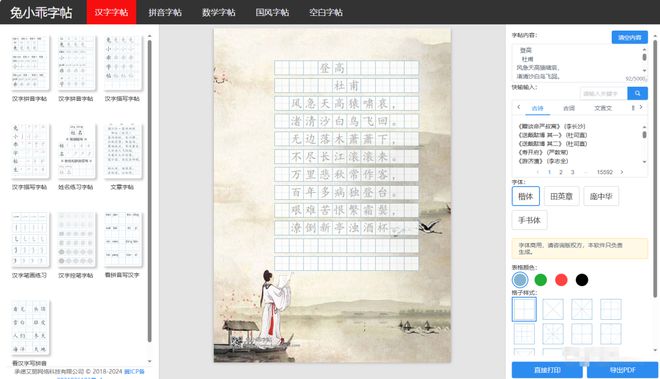Click the copybook preview page
660x379 pixels.
pyautogui.click(x=332, y=195)
